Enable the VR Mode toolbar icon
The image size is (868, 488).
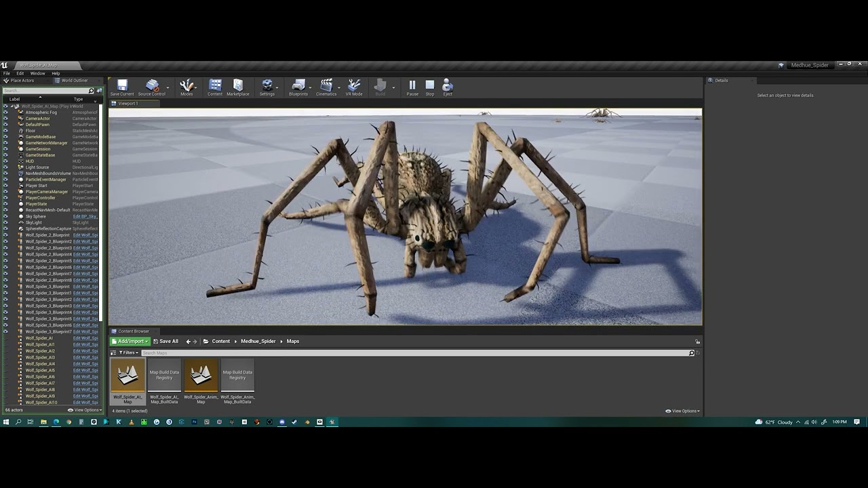(x=354, y=87)
